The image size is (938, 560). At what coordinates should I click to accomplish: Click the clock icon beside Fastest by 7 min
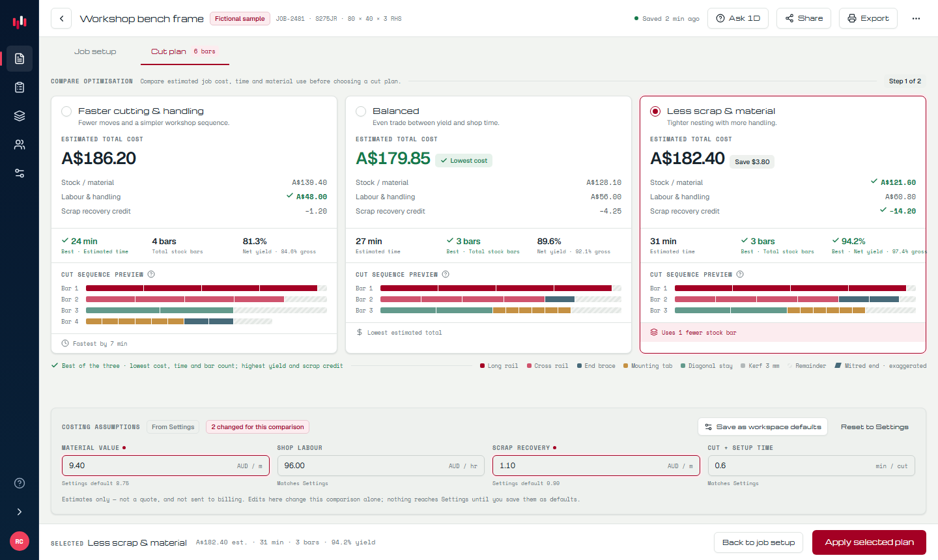(x=65, y=343)
